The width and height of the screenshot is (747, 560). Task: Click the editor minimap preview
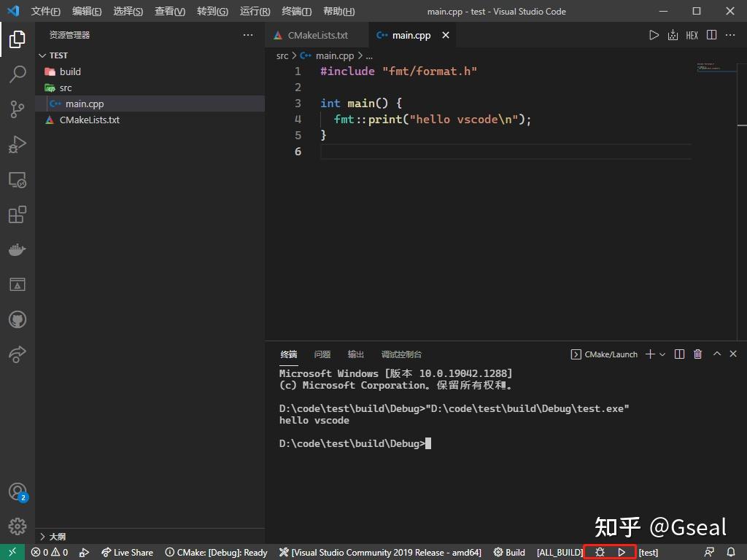[716, 67]
